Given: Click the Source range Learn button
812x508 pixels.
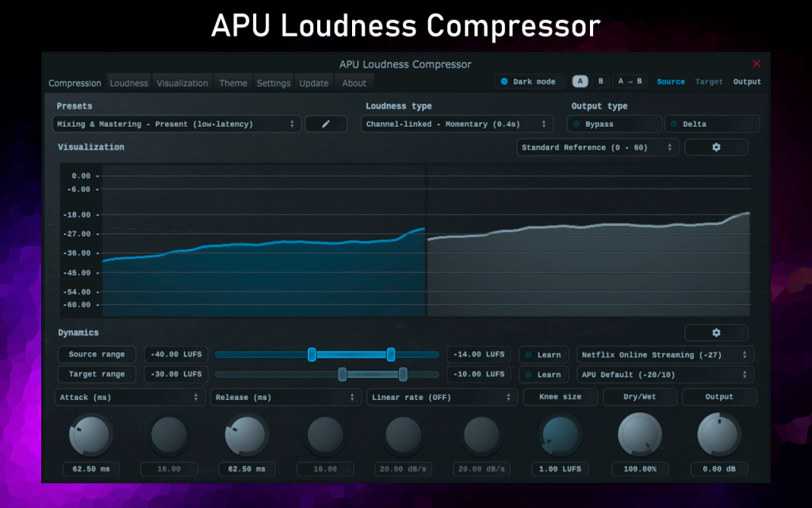Looking at the screenshot, I should (x=544, y=355).
